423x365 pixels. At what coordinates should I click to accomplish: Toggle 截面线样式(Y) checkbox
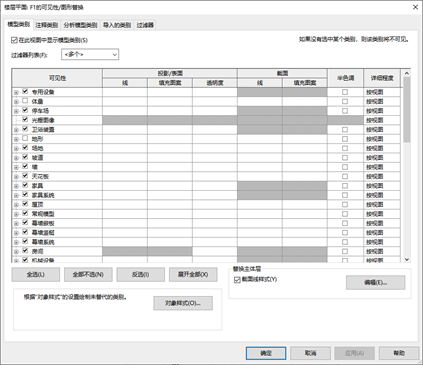tap(237, 280)
